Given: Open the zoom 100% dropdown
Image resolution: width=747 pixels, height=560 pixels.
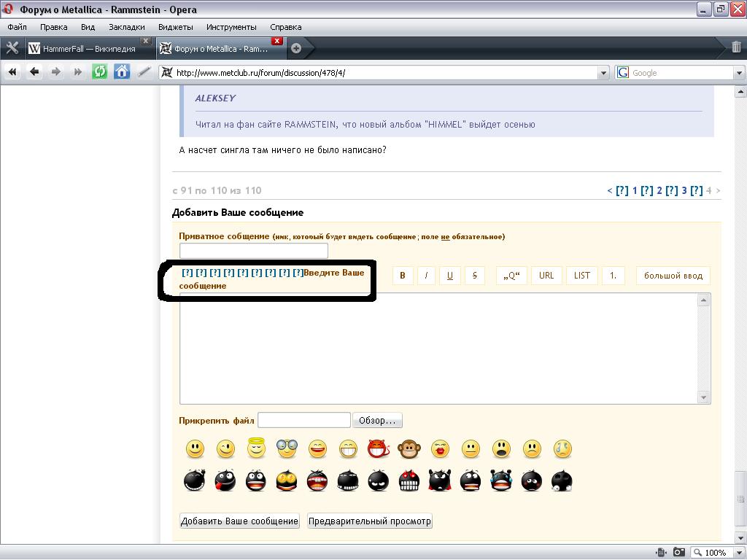Looking at the screenshot, I should (738, 553).
